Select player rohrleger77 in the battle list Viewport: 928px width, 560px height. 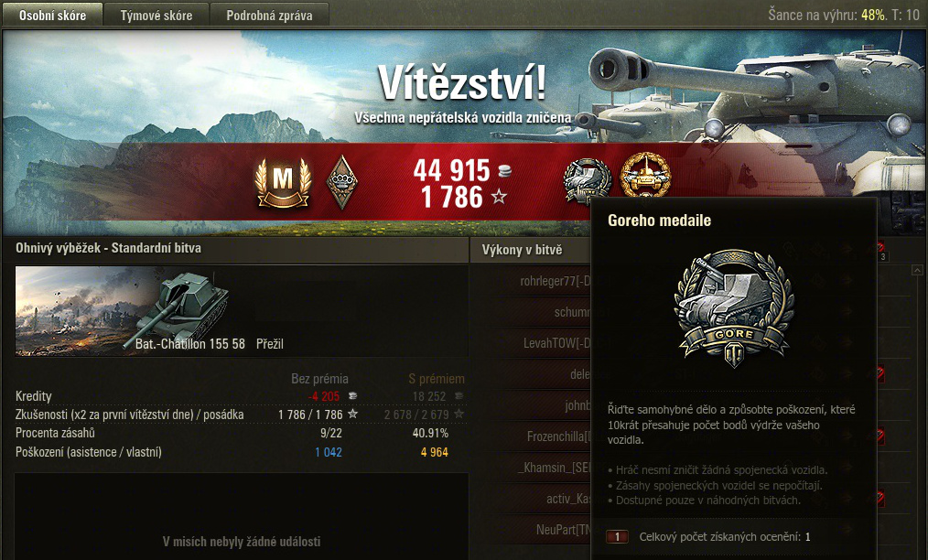pos(555,281)
